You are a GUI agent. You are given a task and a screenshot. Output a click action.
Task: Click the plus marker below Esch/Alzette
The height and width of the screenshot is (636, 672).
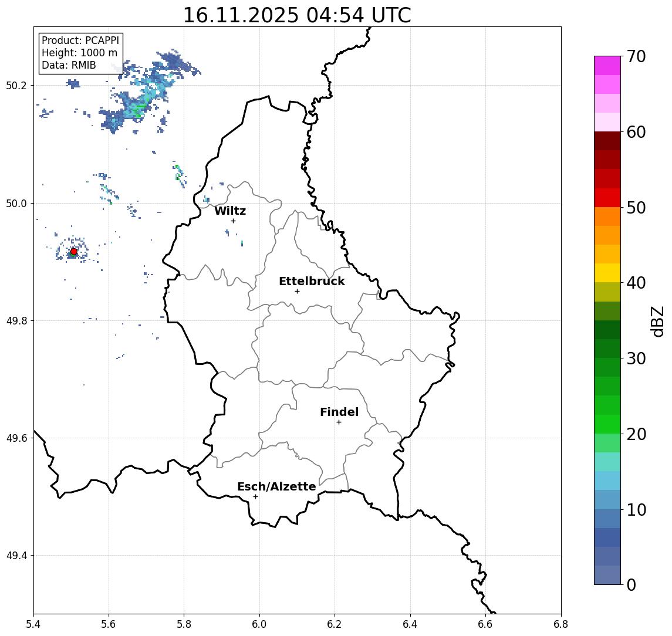coord(255,497)
